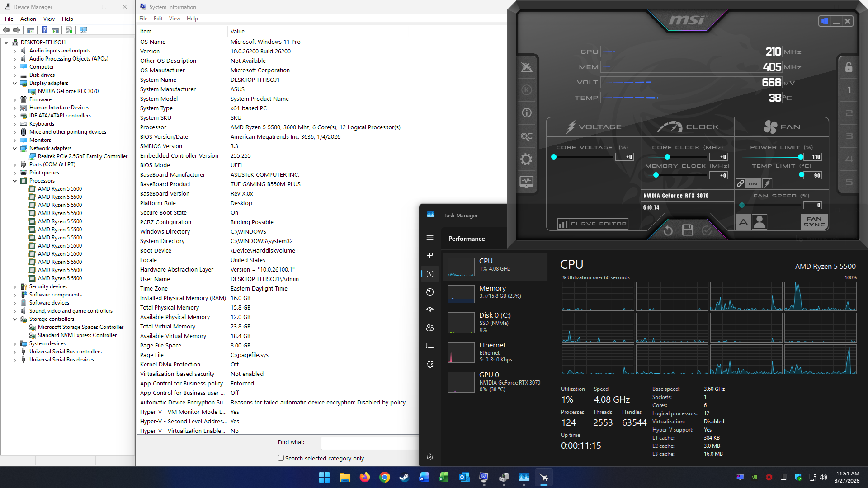Expand Universal Serial Bus controllers
The width and height of the screenshot is (868, 488).
click(x=14, y=352)
